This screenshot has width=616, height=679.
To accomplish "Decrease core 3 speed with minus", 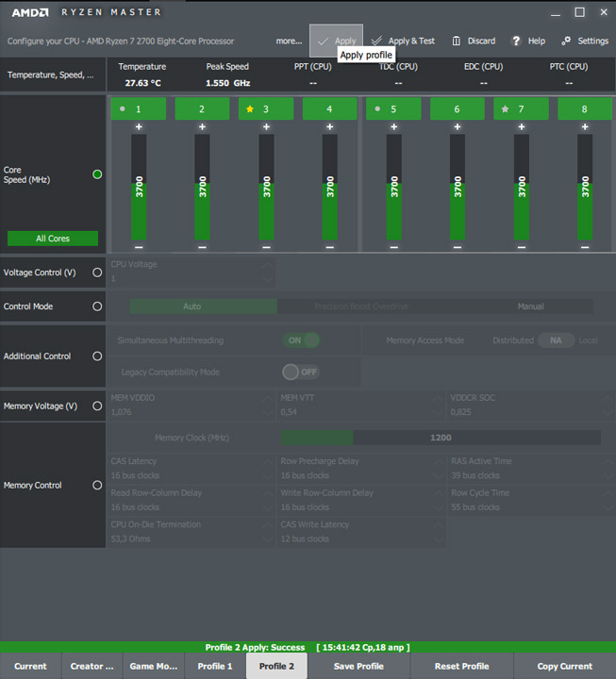I will 266,247.
